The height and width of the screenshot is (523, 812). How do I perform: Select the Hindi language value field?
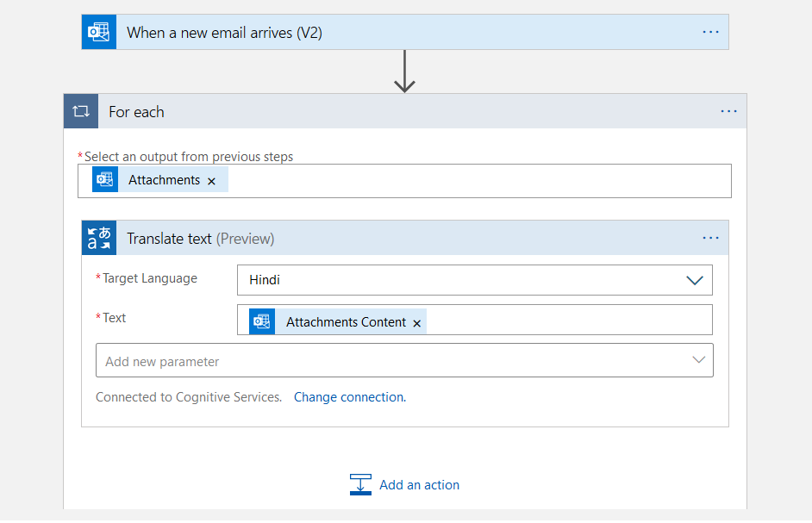point(457,280)
